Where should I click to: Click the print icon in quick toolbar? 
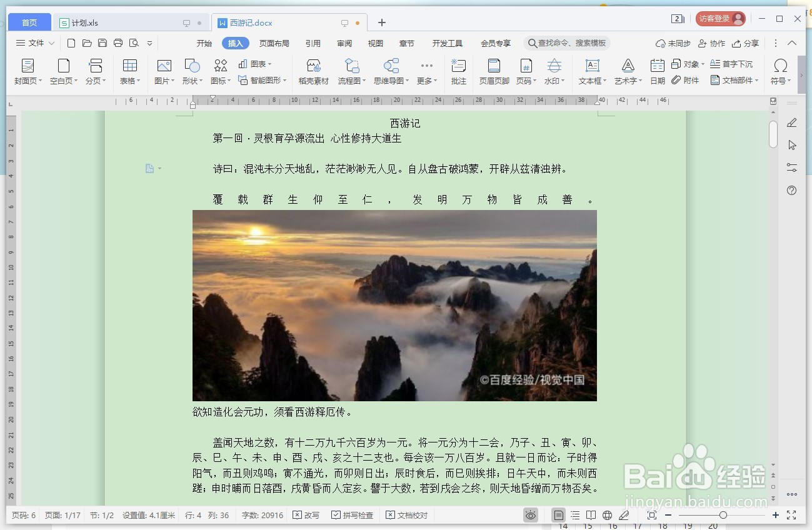click(x=118, y=43)
